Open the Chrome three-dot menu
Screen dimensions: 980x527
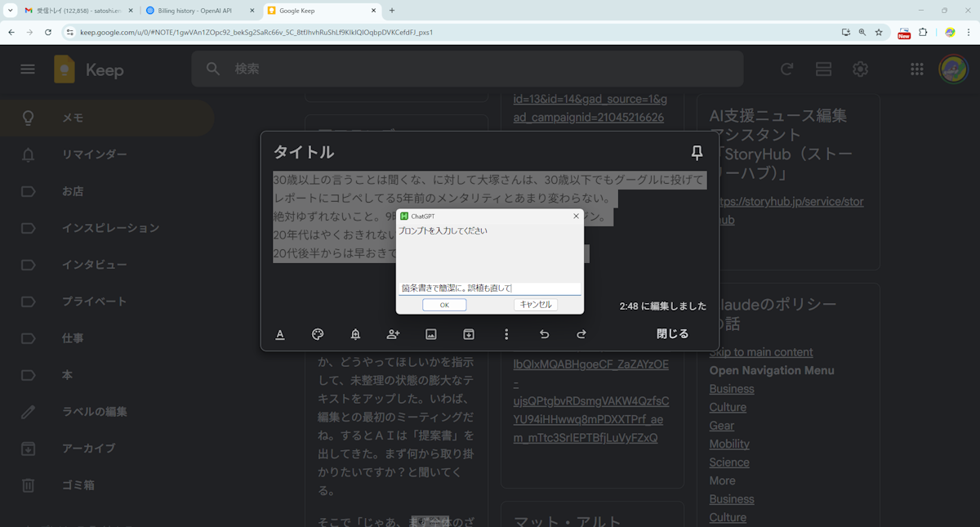tap(969, 32)
